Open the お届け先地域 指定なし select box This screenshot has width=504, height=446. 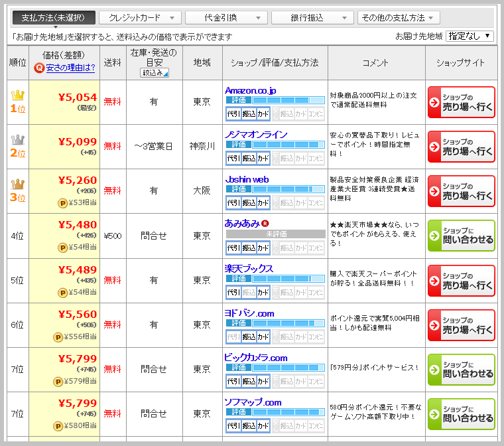[470, 36]
